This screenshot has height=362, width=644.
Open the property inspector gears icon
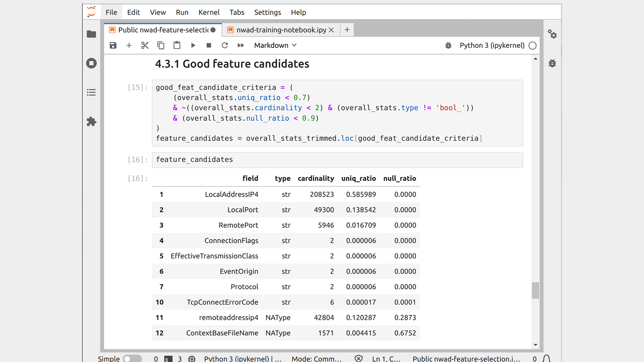[x=552, y=34]
